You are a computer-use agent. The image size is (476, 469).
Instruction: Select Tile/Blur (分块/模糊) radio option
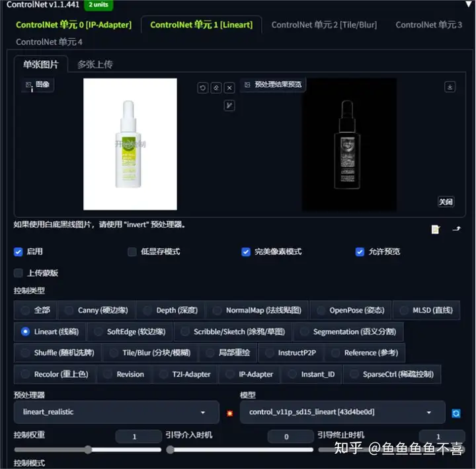point(150,353)
